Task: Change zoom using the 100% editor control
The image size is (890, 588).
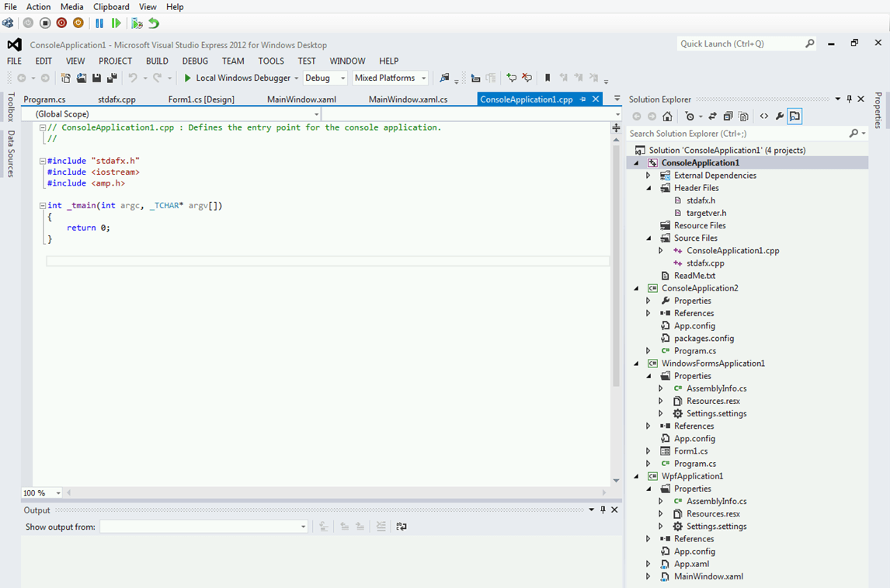Action: (x=40, y=492)
